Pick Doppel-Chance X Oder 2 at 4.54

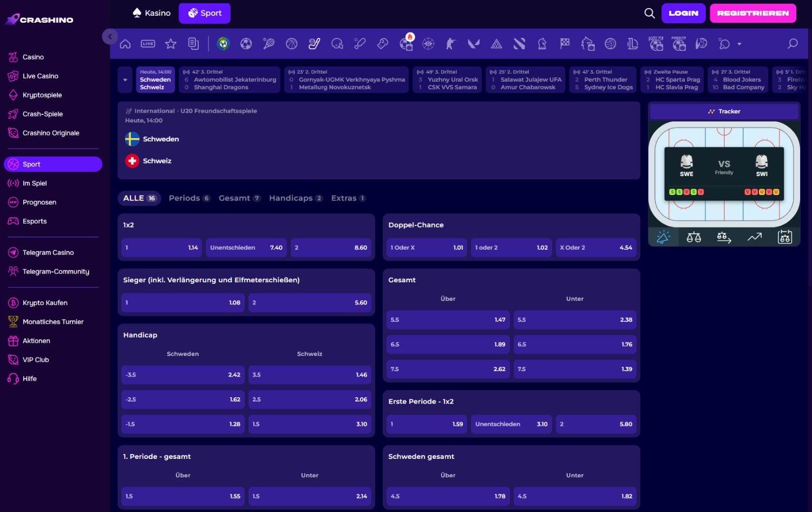point(596,248)
